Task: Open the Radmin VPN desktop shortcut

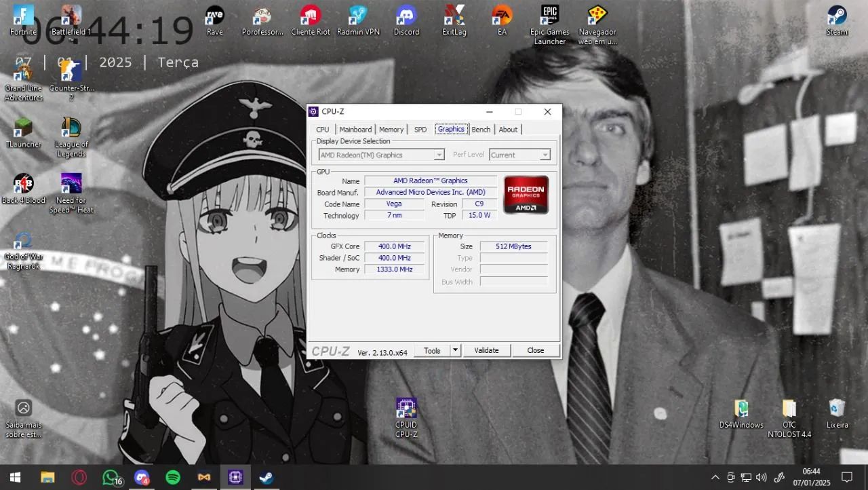Action: point(358,16)
